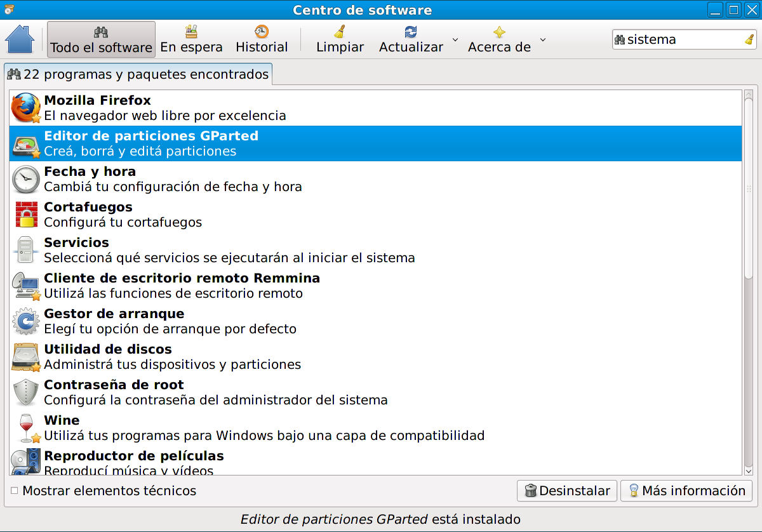
Task: Clear the search field with broom icon
Action: (x=749, y=39)
